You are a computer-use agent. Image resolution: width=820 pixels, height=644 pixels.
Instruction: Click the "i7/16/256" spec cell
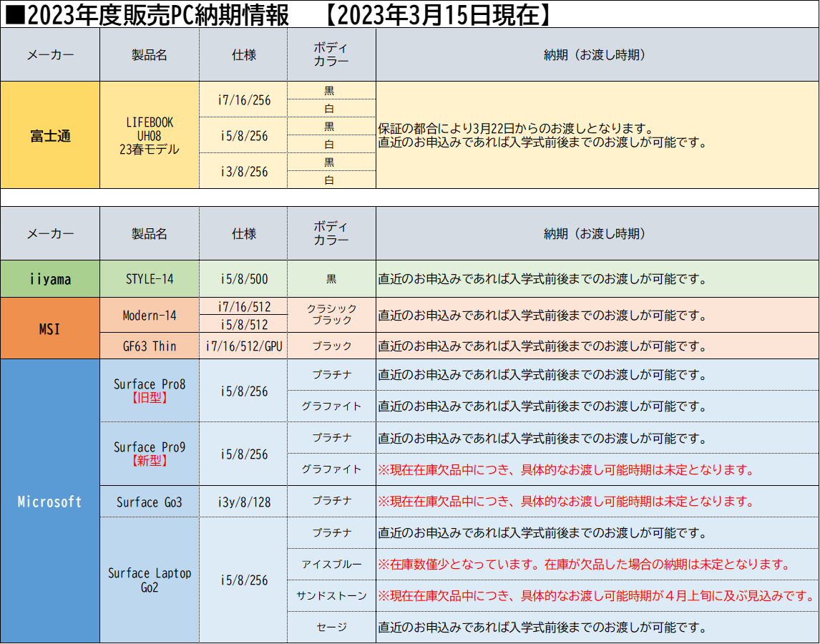coord(244,100)
